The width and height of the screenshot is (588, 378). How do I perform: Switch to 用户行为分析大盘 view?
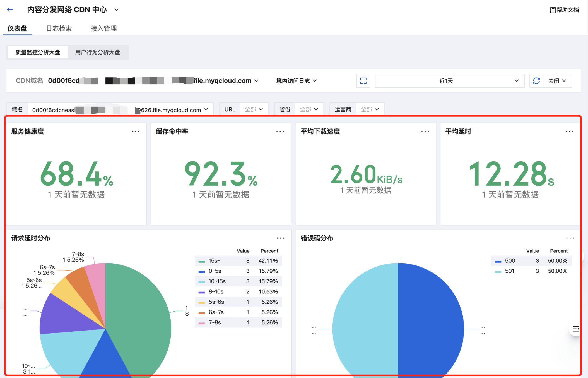click(98, 52)
